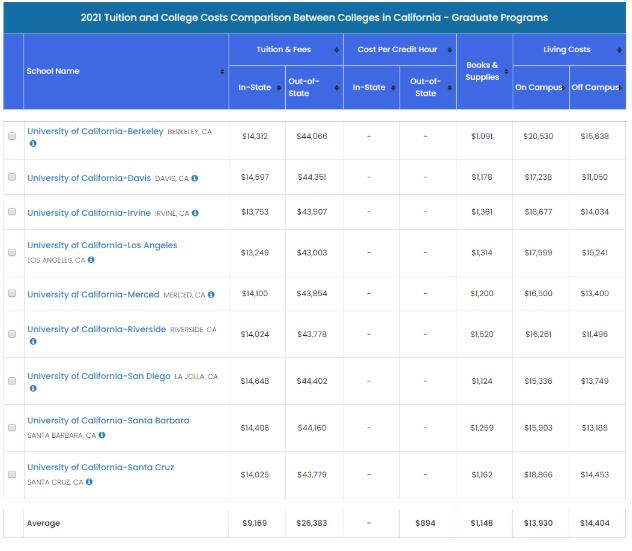Check the UC Merced row checkbox
Screen dimensions: 632x551
tap(12, 293)
